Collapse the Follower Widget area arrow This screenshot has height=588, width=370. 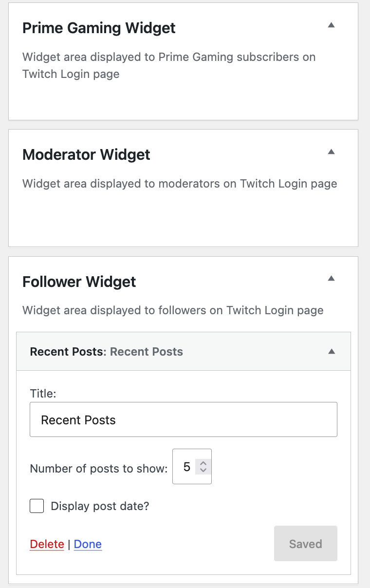click(x=331, y=279)
